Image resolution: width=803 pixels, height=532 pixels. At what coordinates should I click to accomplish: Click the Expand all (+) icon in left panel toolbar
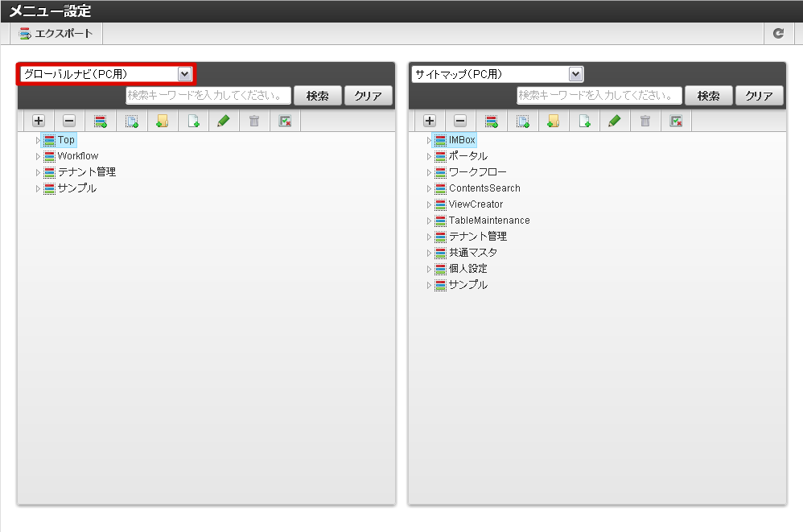[x=39, y=121]
